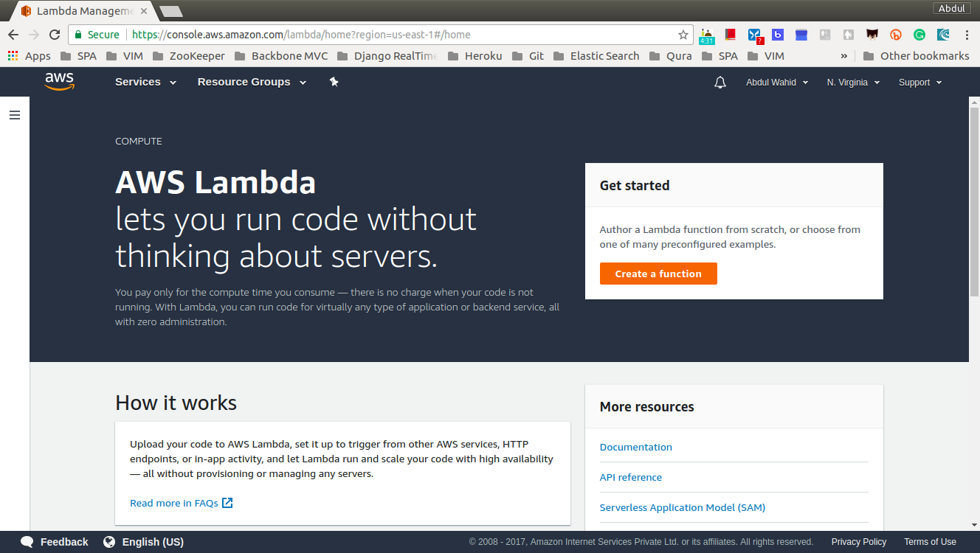Click the AWS logo home icon
This screenshot has width=980, height=553.
(59, 82)
